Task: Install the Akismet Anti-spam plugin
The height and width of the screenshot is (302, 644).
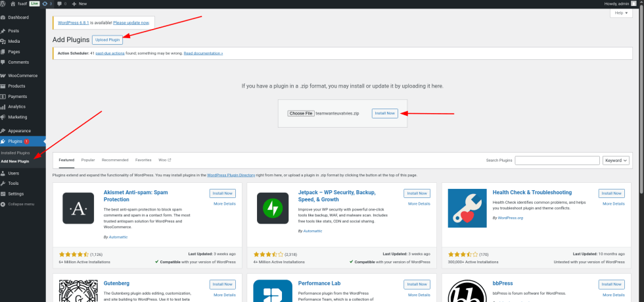Action: [x=223, y=193]
